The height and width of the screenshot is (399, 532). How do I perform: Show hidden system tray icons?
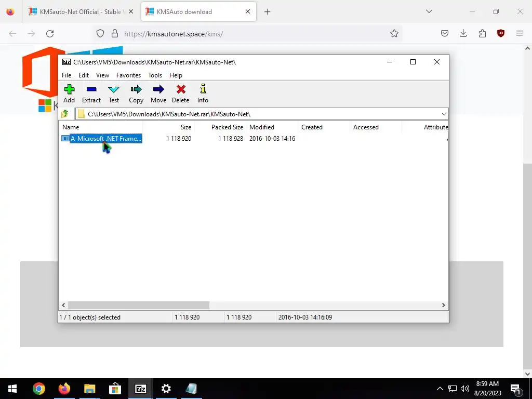440,389
